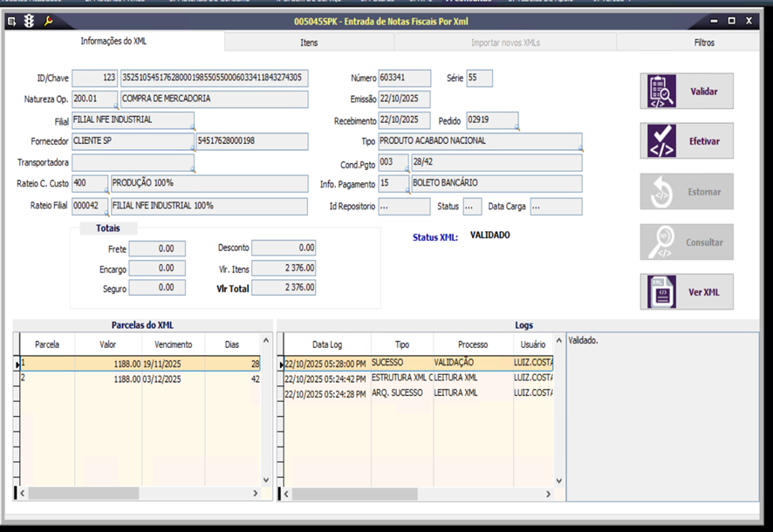Click the Valor column header in Parcelas
Viewport: 773px width, 532px height.
[108, 344]
